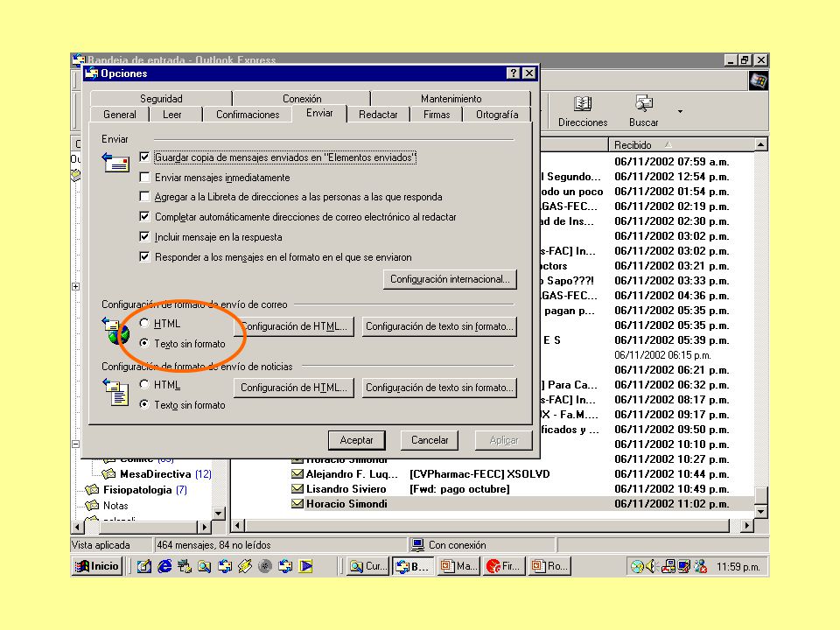
Task: Expand the plus node in folder tree
Action: pyautogui.click(x=75, y=287)
